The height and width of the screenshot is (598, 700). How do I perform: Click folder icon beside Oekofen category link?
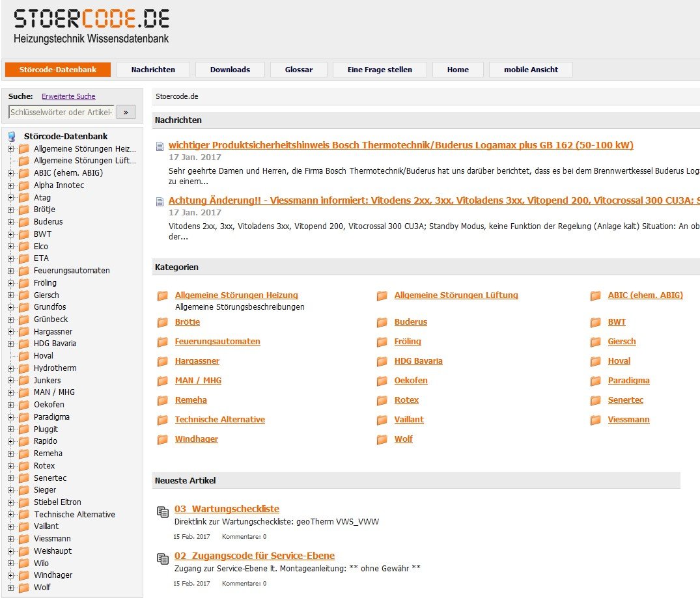[x=382, y=381]
